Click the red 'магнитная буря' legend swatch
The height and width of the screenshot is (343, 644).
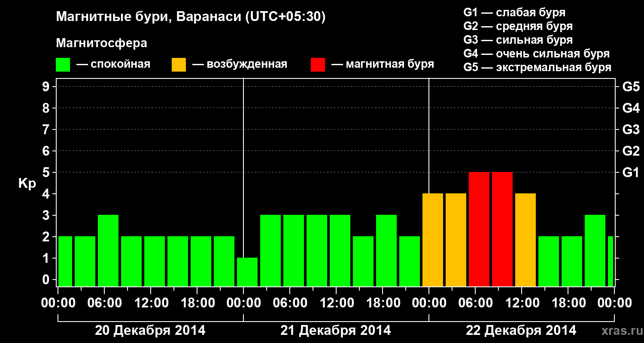coord(318,65)
